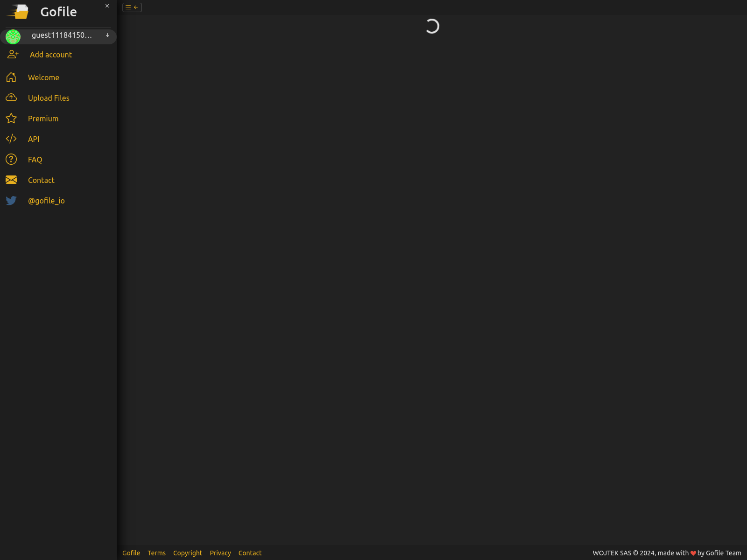Click the Welcome home icon
Viewport: 747px width, 560px height.
click(x=11, y=77)
